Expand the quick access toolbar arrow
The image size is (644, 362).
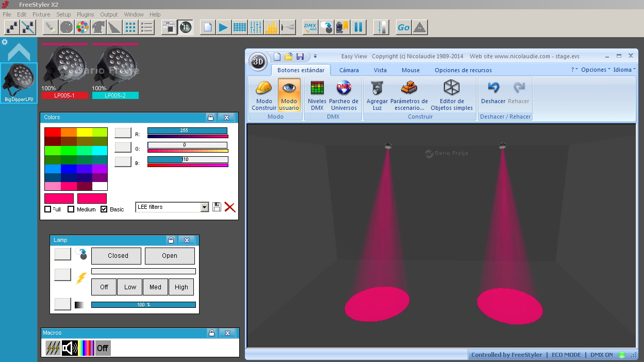coord(315,56)
